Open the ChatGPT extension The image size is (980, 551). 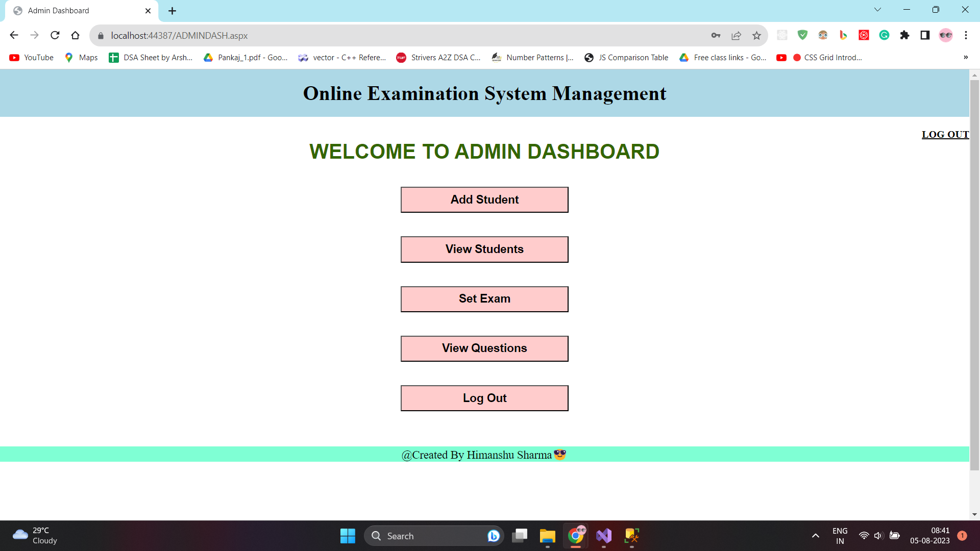point(864,35)
